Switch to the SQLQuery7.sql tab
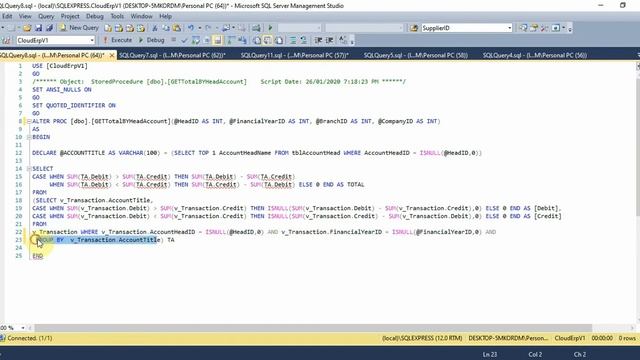Screen dimensions: 640x360 coord(172,55)
